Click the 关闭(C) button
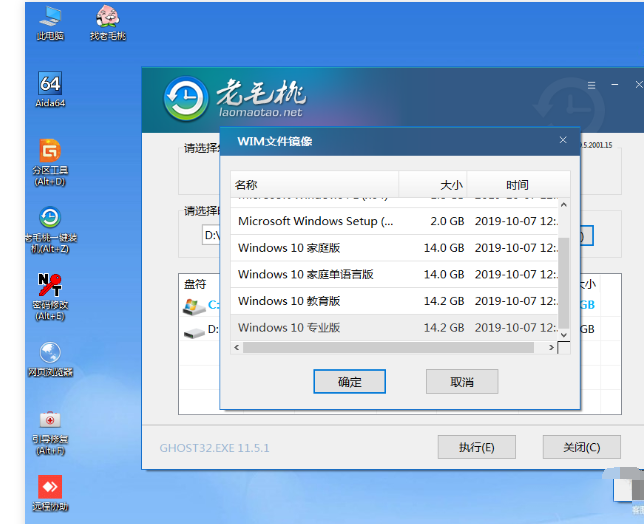Screen dimensions: 644x524 [x=582, y=447]
